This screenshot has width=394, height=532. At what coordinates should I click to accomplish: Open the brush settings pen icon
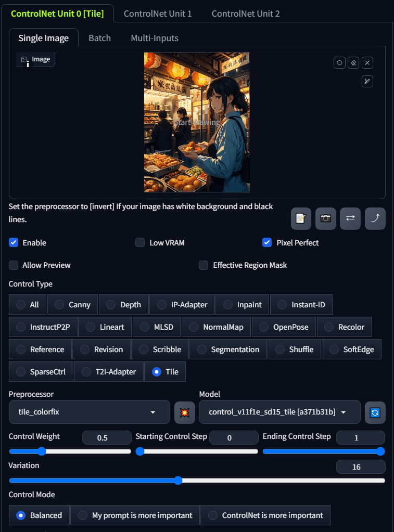[x=367, y=82]
